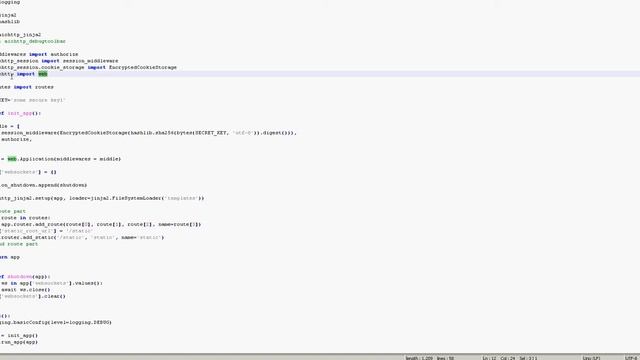Click 'jinja2.FileSystemLoader' in the setup line
The image size is (640, 360).
127,198
